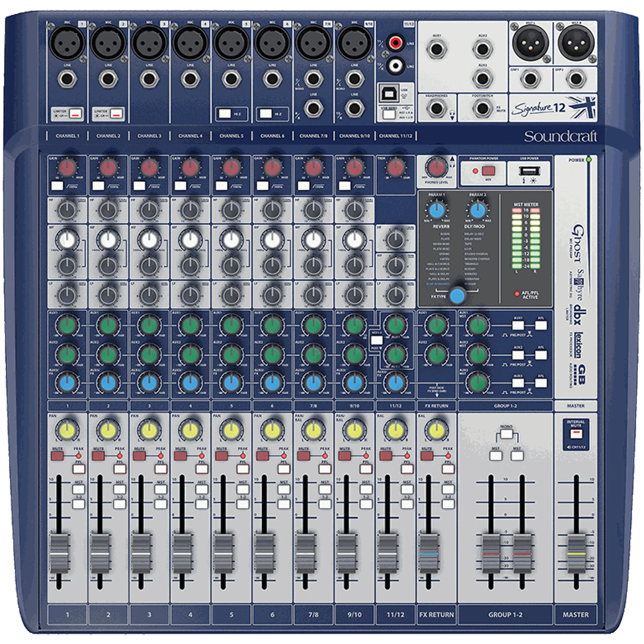Click the Channel 5 blue AUX3/FX knob
Image resolution: width=644 pixels, height=644 pixels.
[x=231, y=383]
